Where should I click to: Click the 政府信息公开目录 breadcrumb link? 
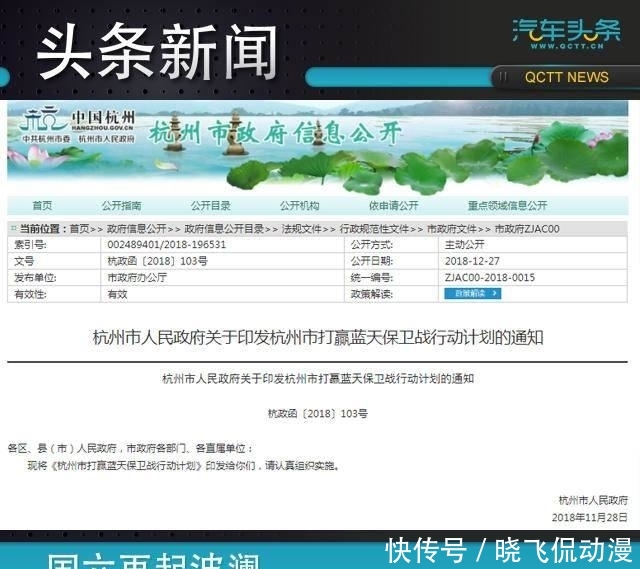coord(224,229)
